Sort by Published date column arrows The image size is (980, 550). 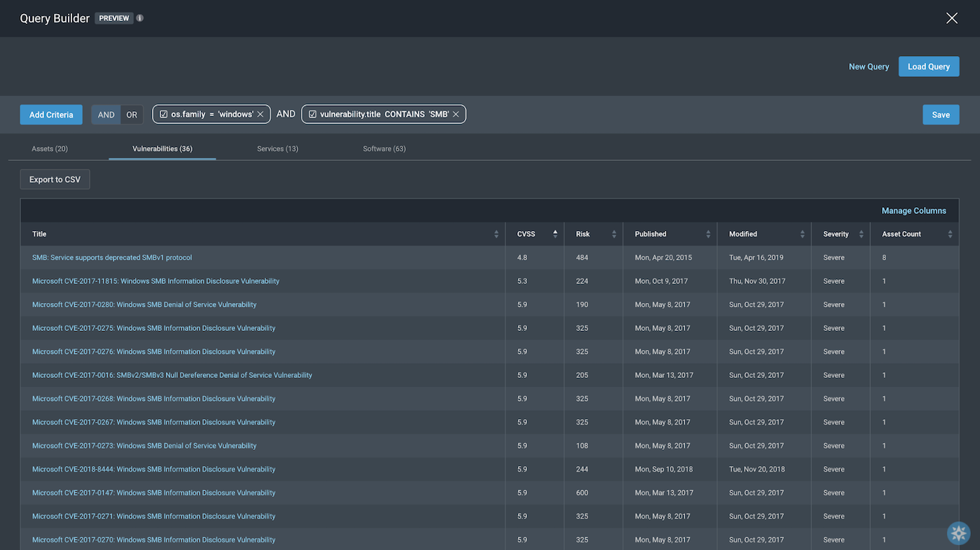[x=708, y=234]
